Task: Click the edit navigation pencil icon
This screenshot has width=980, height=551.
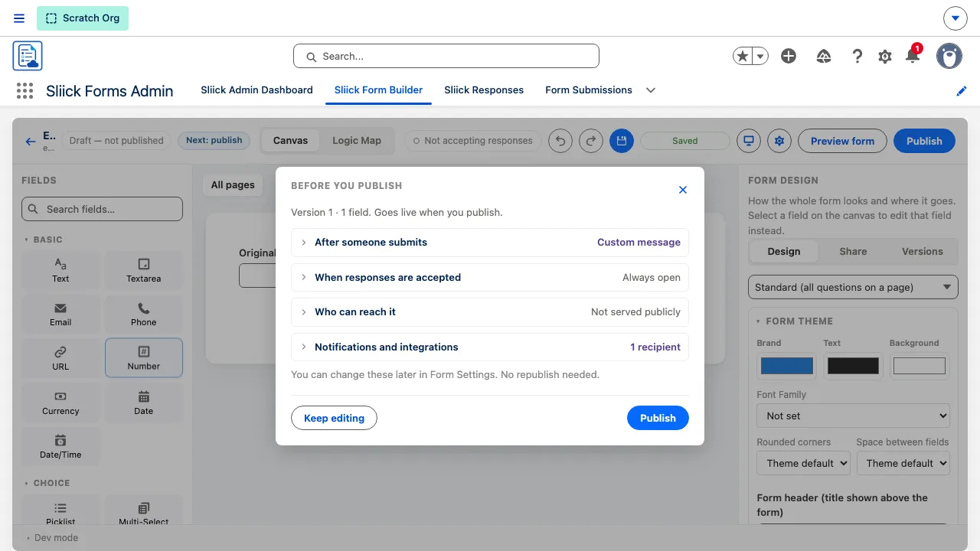Action: 962,91
